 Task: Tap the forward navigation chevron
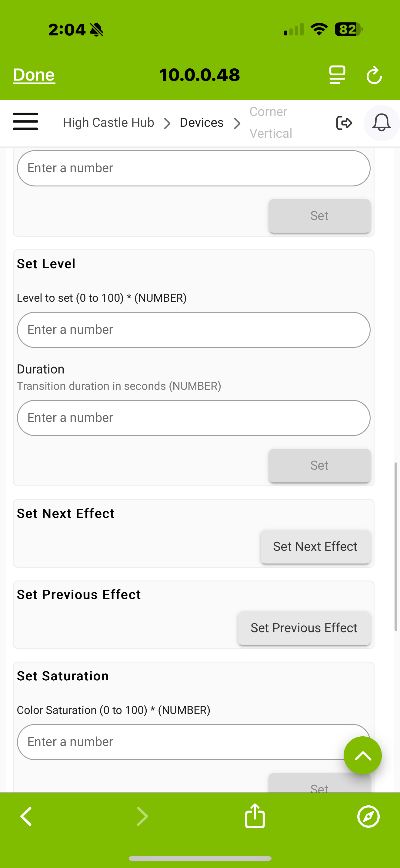point(142,816)
